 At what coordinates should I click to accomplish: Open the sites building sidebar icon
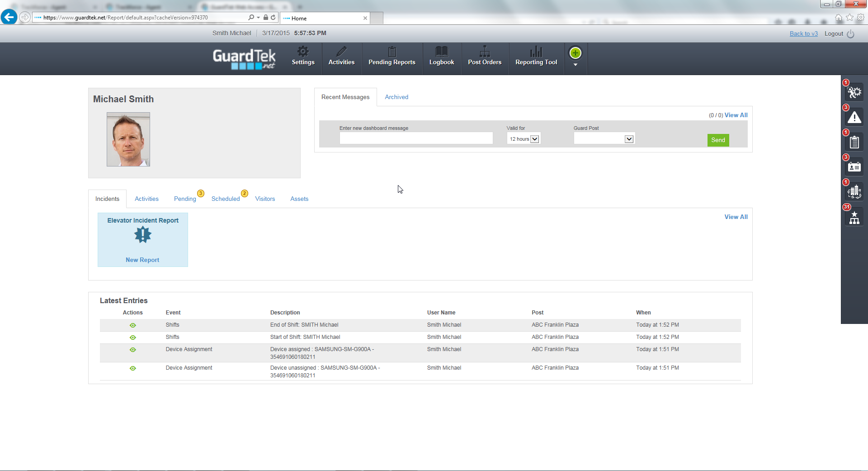coord(854,191)
